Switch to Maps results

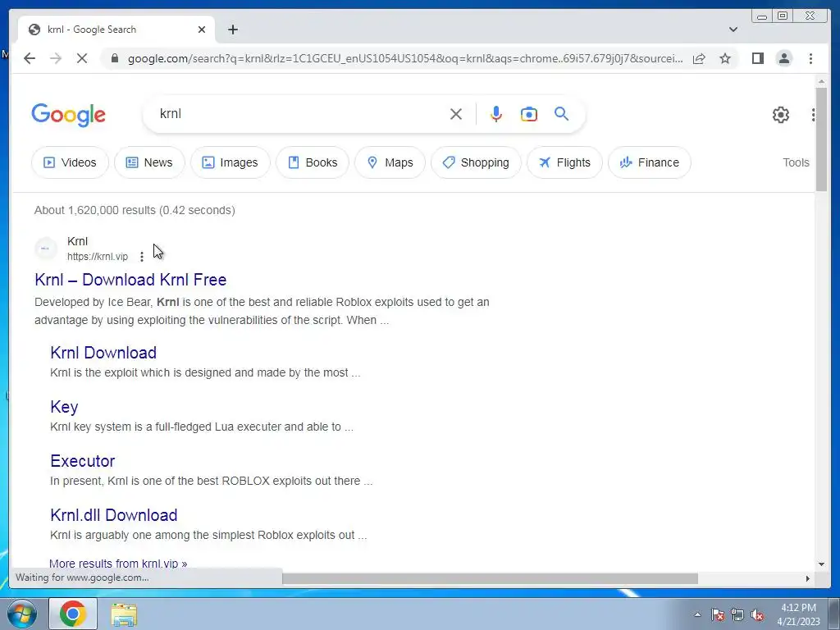(390, 162)
